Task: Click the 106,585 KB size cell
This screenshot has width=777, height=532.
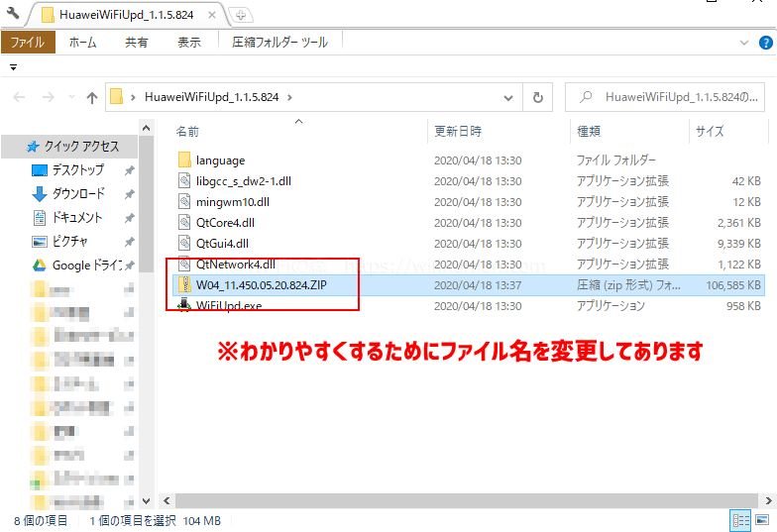Action: coord(733,285)
